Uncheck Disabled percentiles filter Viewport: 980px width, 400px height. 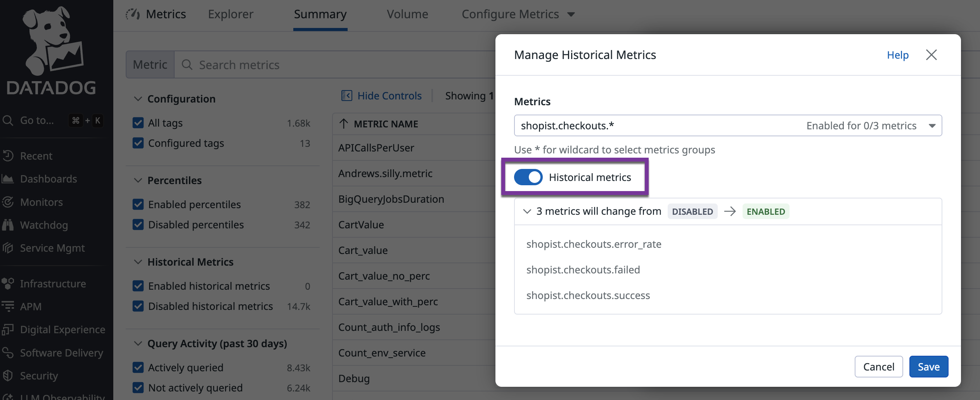tap(138, 224)
